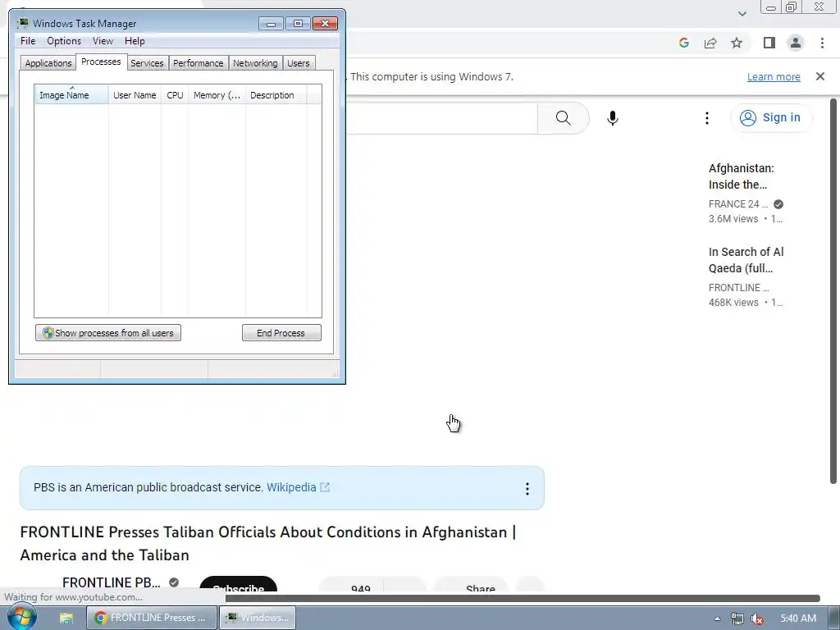
Task: Click Learn more about Windows 7 notice
Action: (774, 76)
